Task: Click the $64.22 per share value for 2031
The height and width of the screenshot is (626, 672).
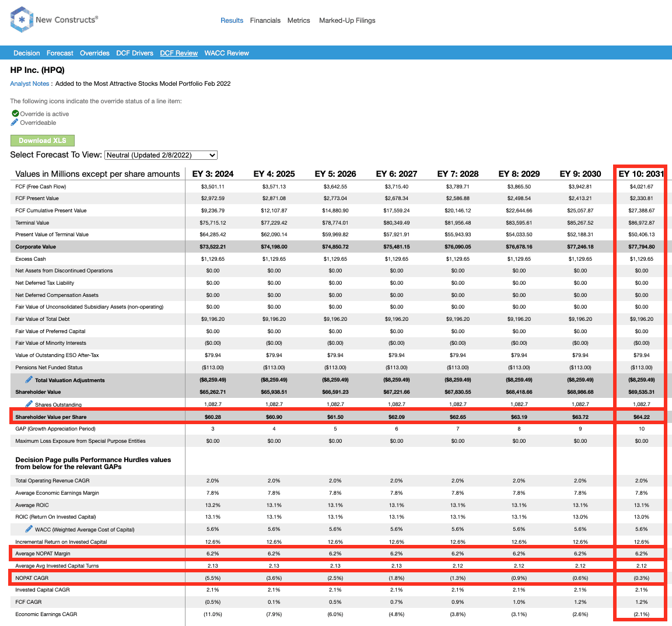Action: point(642,417)
